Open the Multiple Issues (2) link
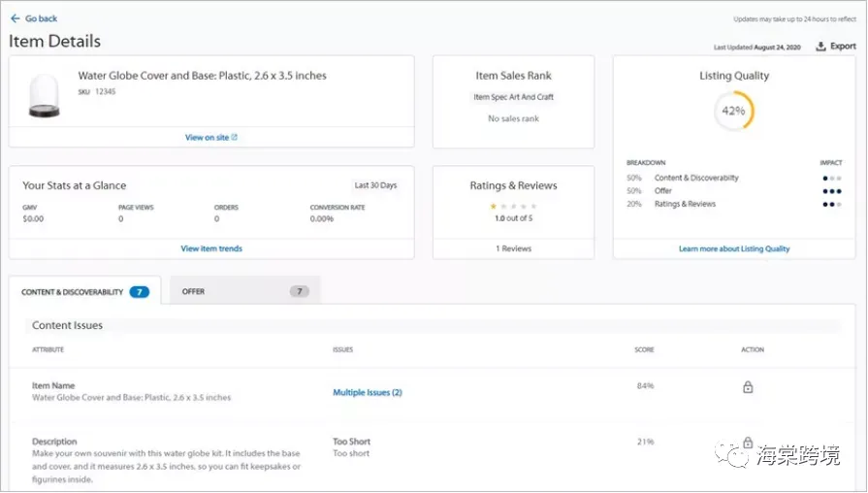 coord(368,392)
